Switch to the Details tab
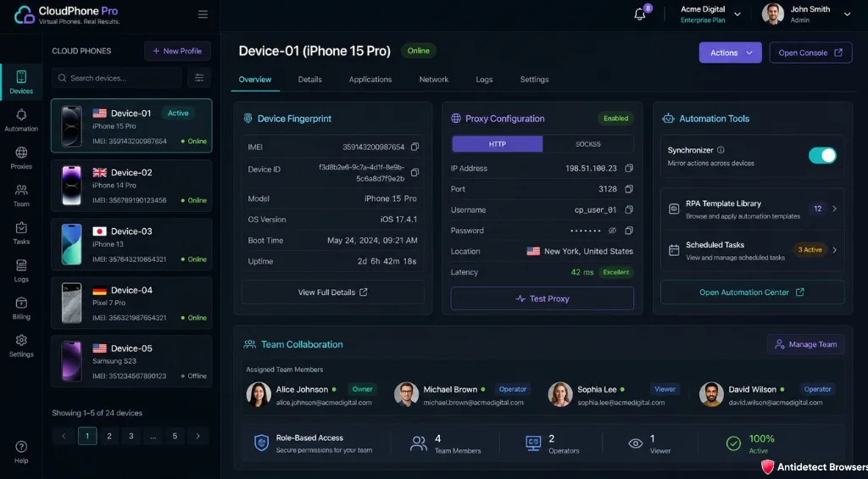868x479 pixels. [310, 80]
